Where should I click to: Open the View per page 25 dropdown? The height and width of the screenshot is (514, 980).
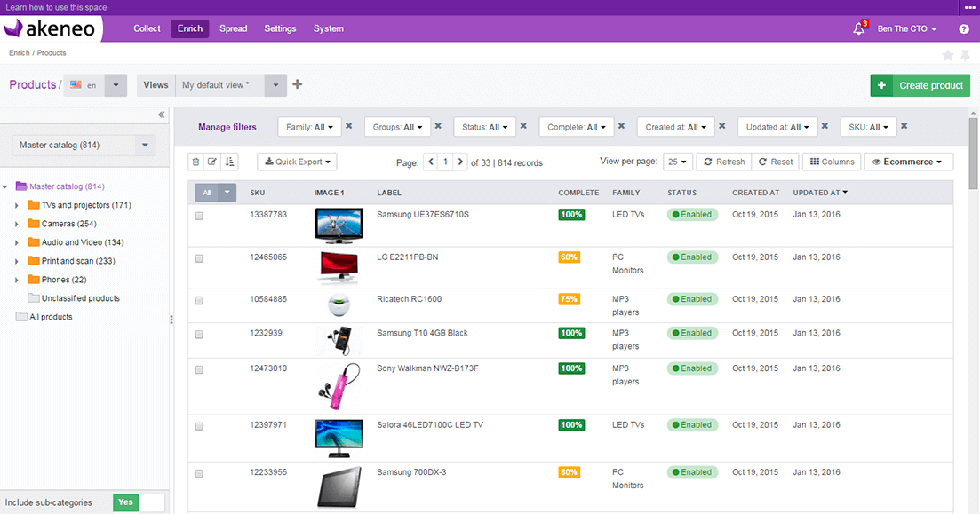[x=678, y=162]
